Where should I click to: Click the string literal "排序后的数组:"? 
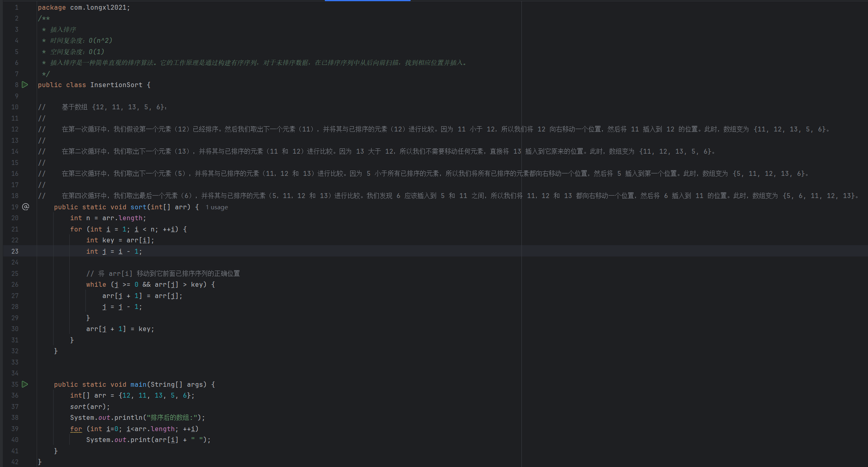pos(172,418)
